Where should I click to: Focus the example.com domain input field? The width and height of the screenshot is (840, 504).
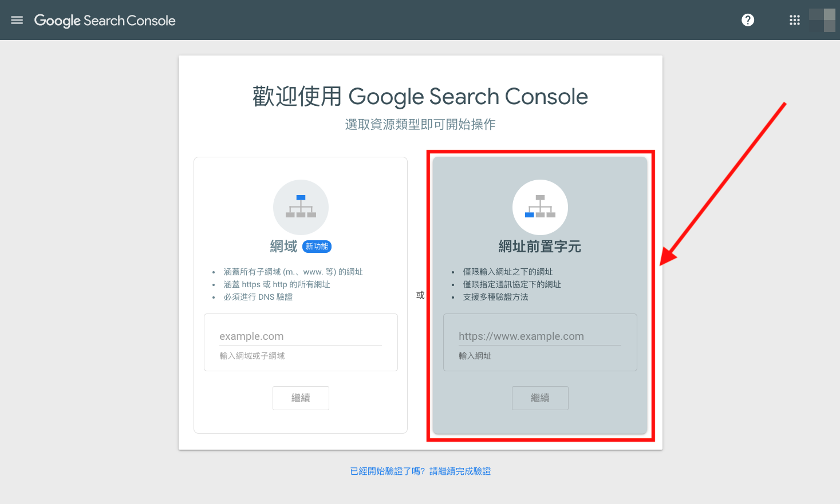(300, 336)
